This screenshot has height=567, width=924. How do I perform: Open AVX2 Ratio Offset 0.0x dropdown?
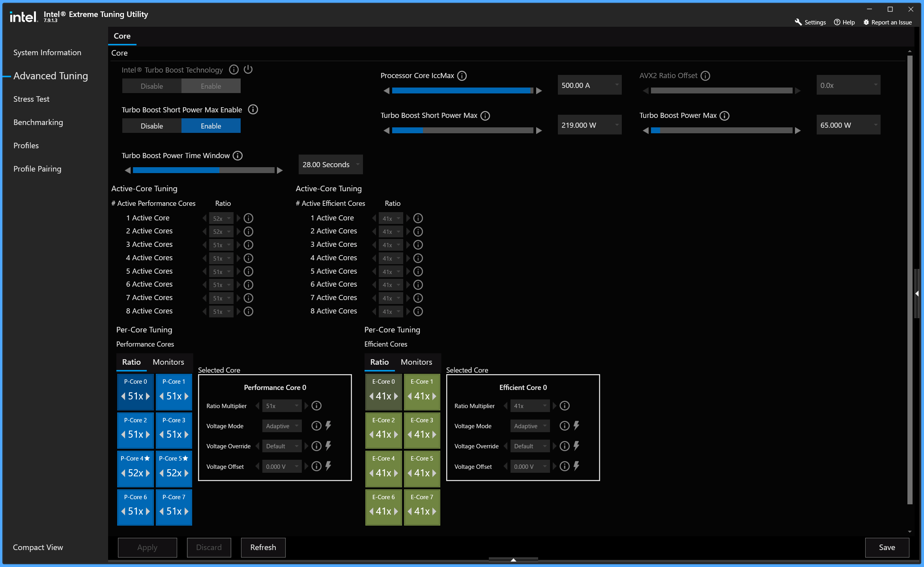[848, 85]
